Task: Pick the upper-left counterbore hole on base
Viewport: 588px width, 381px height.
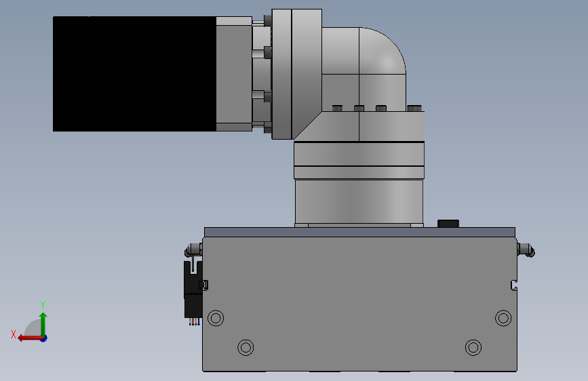Action: pyautogui.click(x=216, y=319)
